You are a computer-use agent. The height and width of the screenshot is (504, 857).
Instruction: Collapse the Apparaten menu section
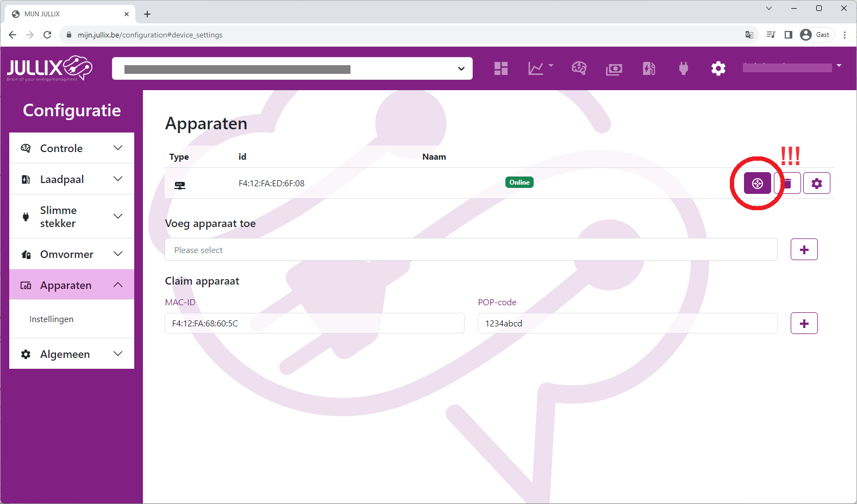tap(72, 285)
